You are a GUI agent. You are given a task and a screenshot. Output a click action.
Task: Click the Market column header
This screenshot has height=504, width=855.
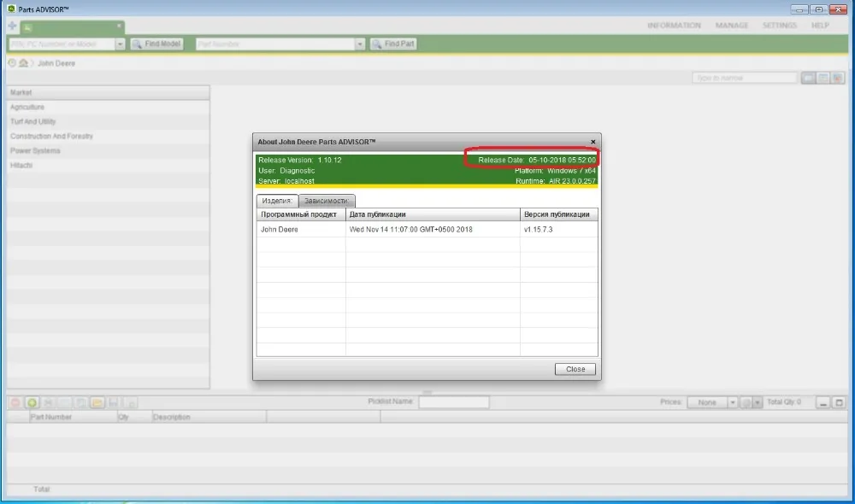click(108, 92)
